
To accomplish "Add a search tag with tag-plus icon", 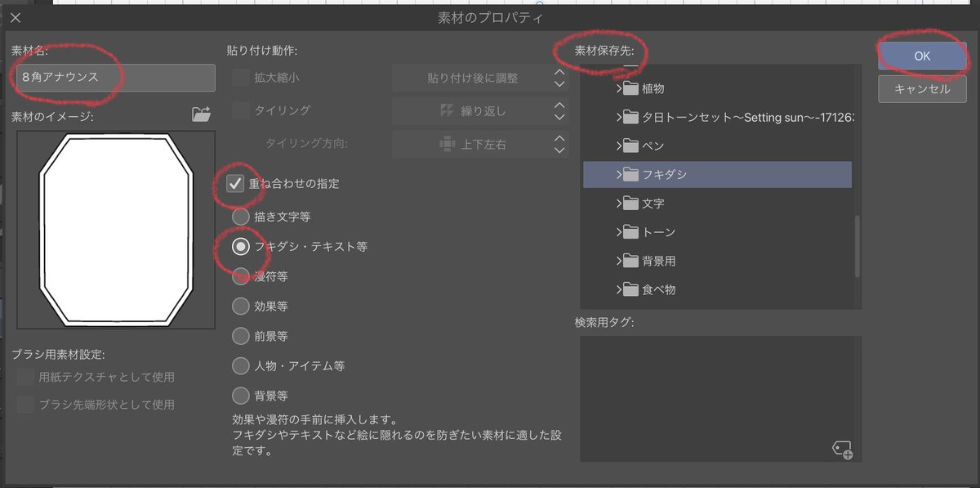I will click(843, 450).
